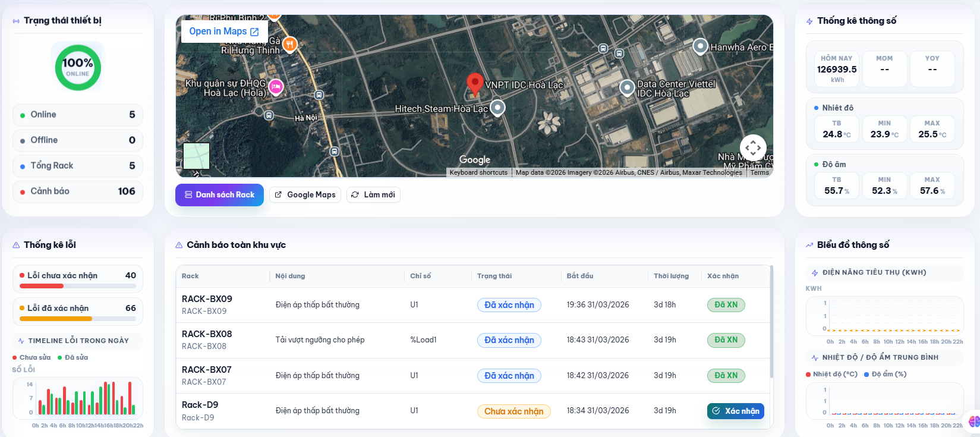Screen dimensions: 980x437
Task: Open the Danh sách Rack list
Action: [219, 194]
